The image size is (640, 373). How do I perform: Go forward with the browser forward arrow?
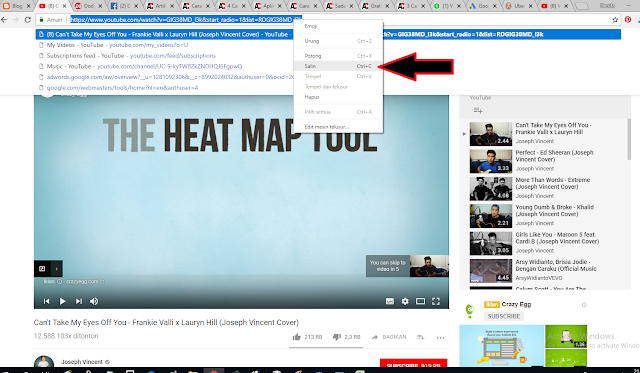coord(16,20)
